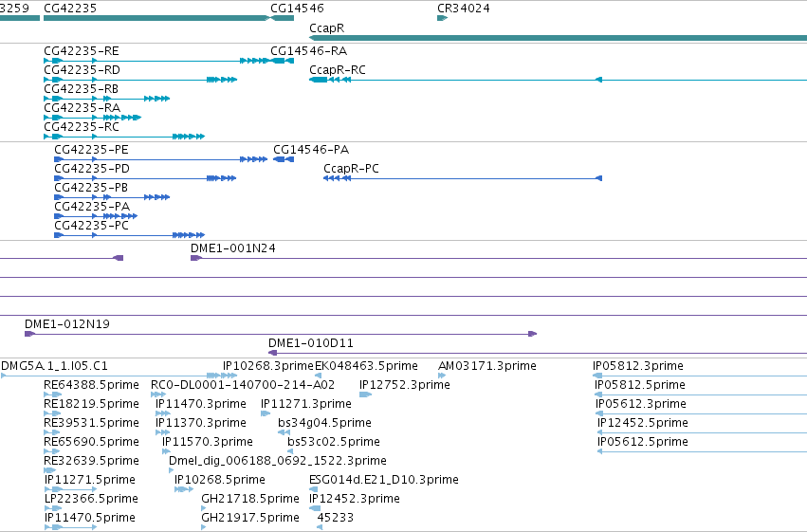Screen dimensions: 807x532
Task: Select EST ESG014d.E21_D10.3prime
Action: (384, 480)
